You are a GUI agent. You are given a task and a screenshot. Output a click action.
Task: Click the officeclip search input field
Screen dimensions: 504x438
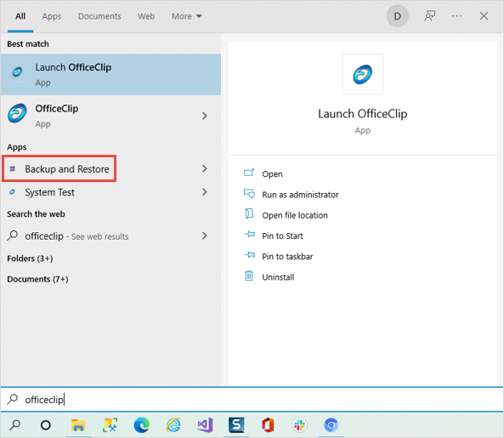(252, 400)
